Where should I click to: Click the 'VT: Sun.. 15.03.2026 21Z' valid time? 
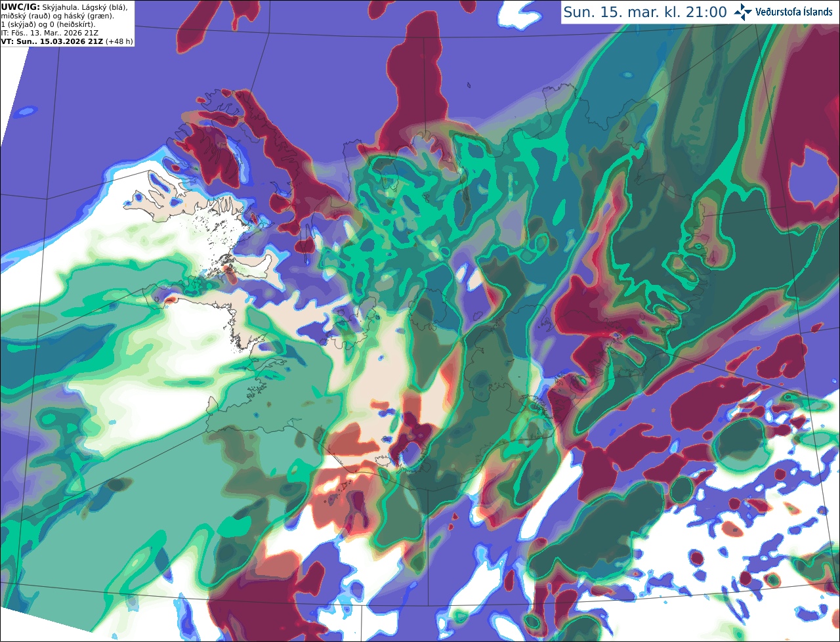click(52, 41)
